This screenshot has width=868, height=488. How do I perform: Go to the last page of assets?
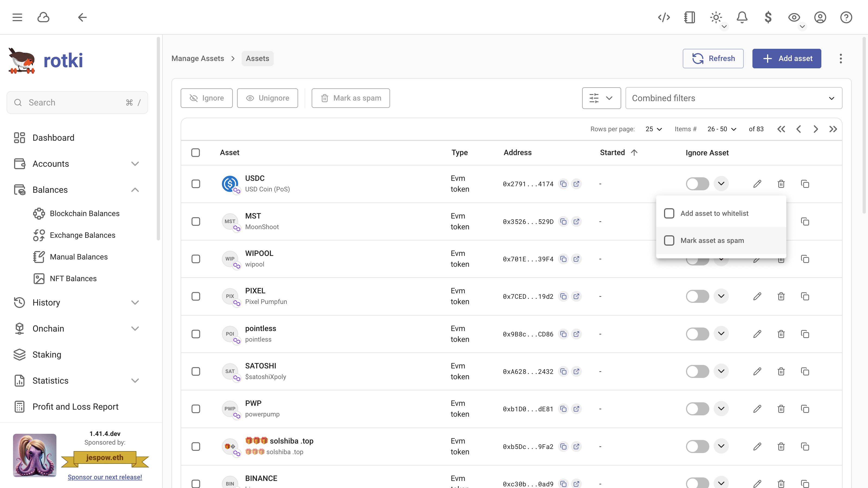[833, 129]
